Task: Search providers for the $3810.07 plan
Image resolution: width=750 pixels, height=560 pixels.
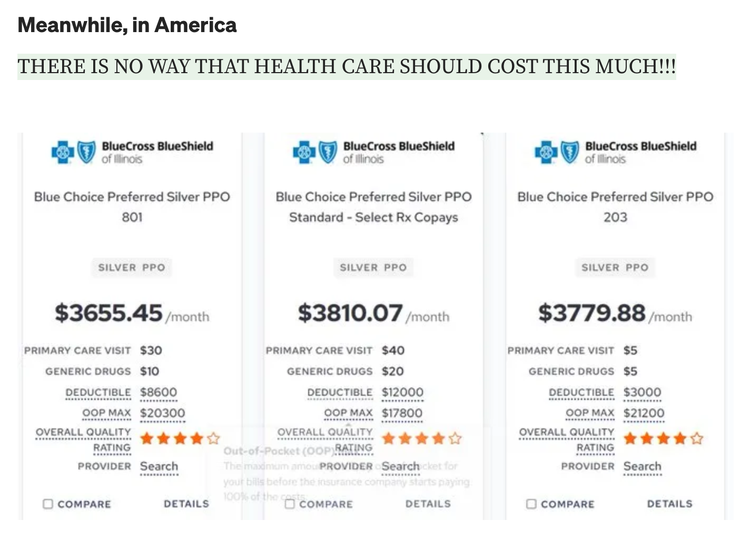Action: (400, 466)
